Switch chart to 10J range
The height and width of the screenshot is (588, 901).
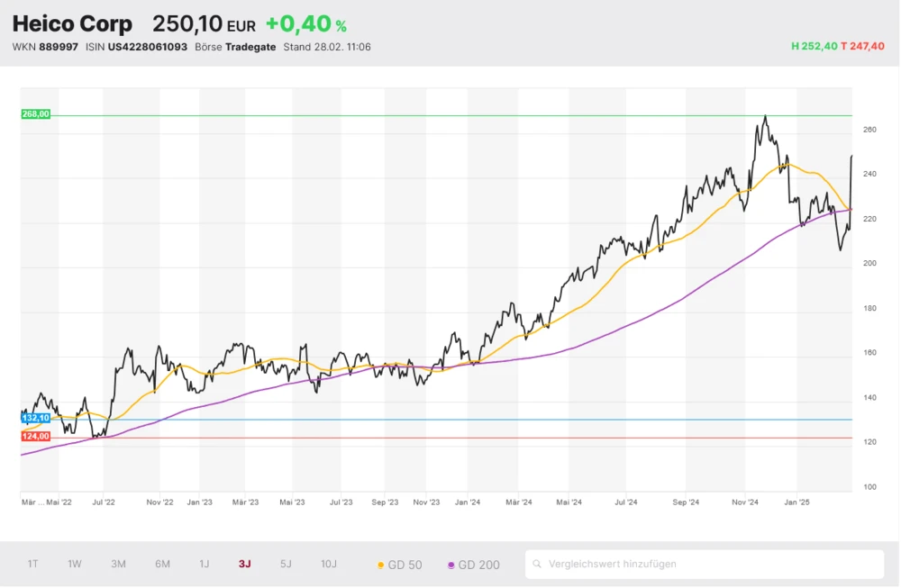(329, 565)
